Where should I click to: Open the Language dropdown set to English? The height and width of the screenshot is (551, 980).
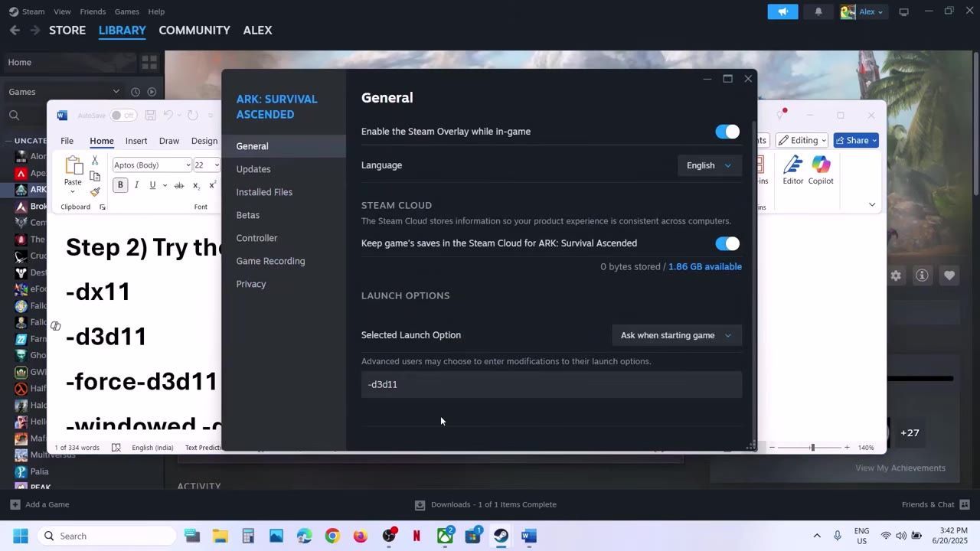710,165
